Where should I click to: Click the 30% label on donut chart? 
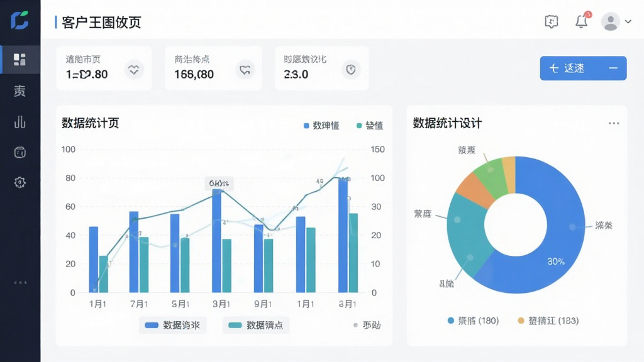click(x=556, y=261)
